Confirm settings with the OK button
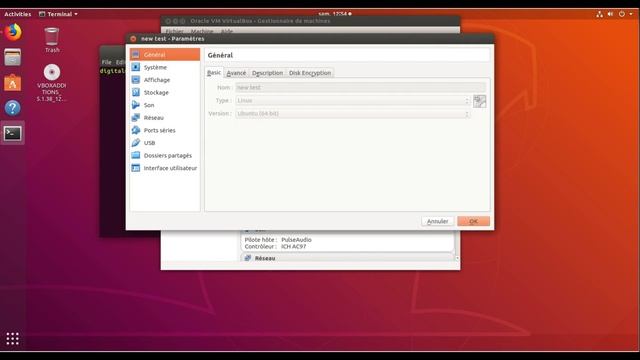640x360 pixels. pyautogui.click(x=473, y=221)
